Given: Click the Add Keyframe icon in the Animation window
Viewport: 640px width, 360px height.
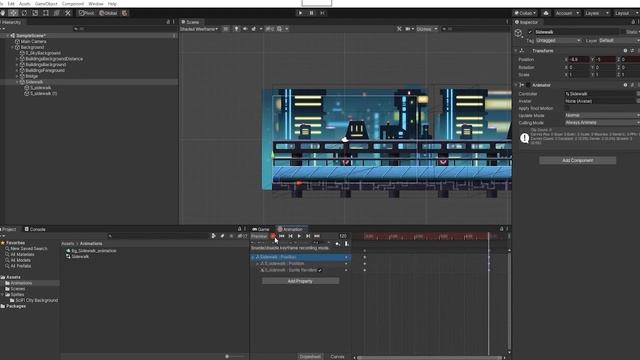Looking at the screenshot, I should (x=338, y=244).
